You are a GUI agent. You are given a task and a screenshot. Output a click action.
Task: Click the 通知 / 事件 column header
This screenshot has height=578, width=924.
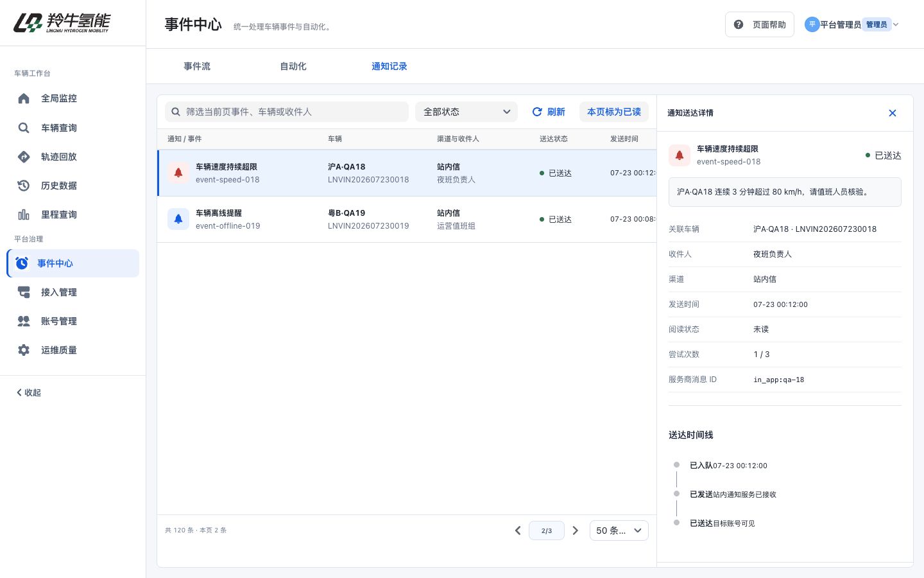[185, 139]
